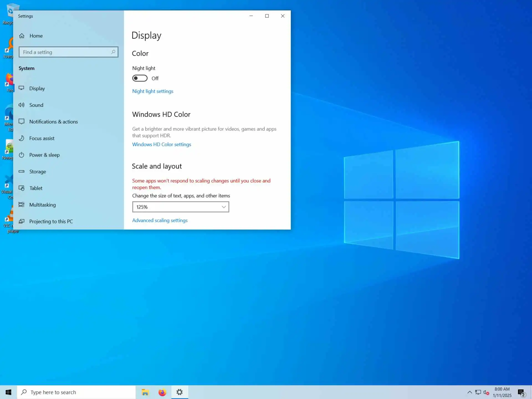Open Advanced scaling settings link
532x399 pixels.
[x=160, y=220]
